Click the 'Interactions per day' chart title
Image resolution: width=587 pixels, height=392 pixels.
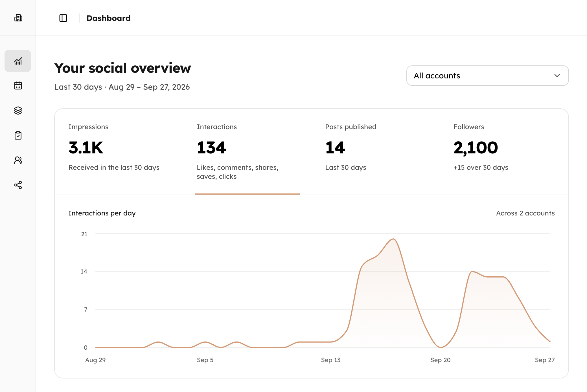click(102, 213)
